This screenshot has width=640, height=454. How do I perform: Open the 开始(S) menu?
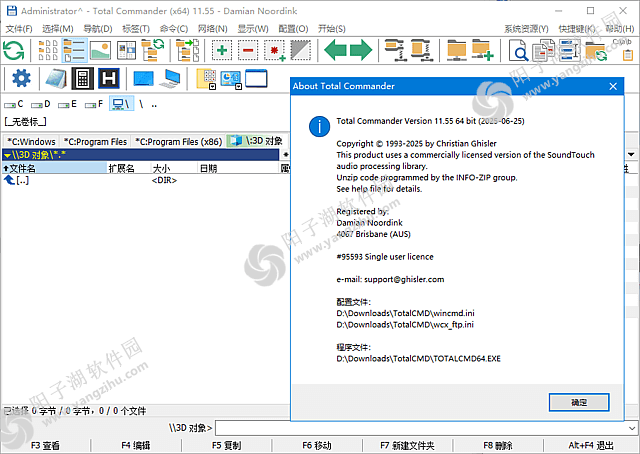click(332, 29)
